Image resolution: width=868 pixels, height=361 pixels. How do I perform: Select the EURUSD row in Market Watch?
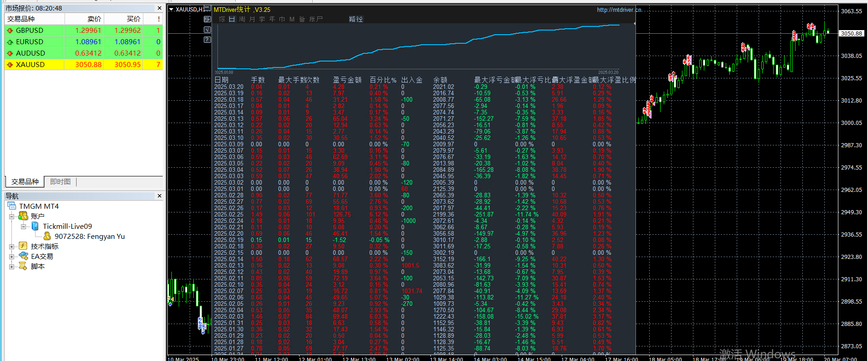pyautogui.click(x=83, y=42)
